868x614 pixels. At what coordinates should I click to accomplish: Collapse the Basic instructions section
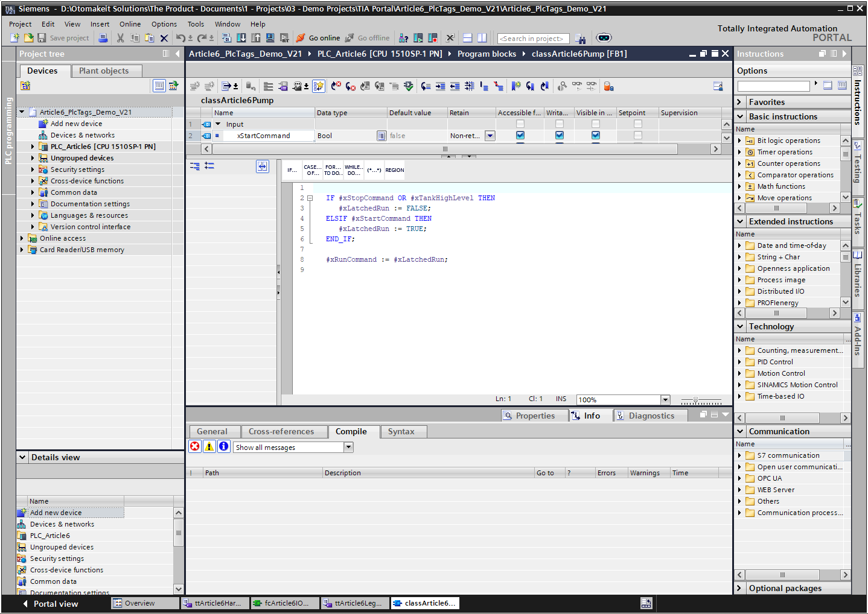[x=741, y=116]
